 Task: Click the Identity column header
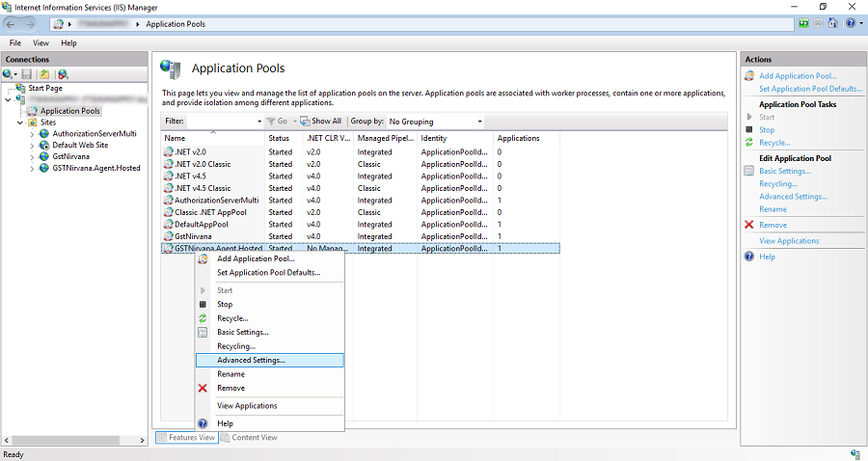coord(455,138)
